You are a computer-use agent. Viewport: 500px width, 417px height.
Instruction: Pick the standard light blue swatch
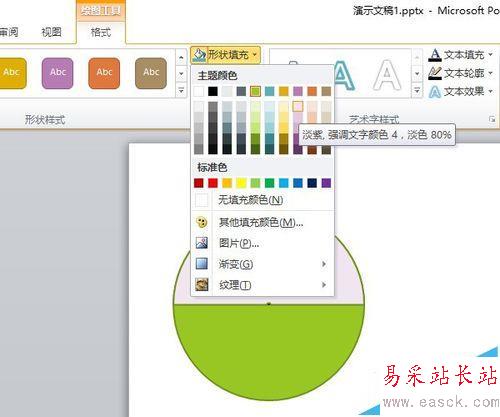[284, 183]
